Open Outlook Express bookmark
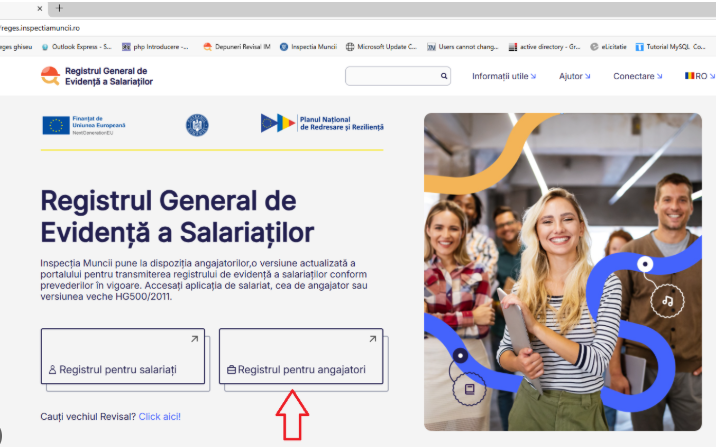716x447 pixels. point(76,47)
